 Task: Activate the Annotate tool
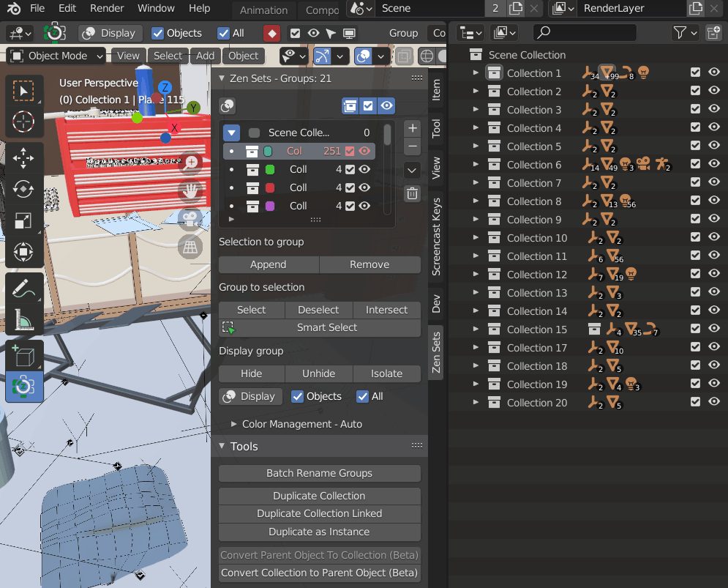[x=24, y=287]
